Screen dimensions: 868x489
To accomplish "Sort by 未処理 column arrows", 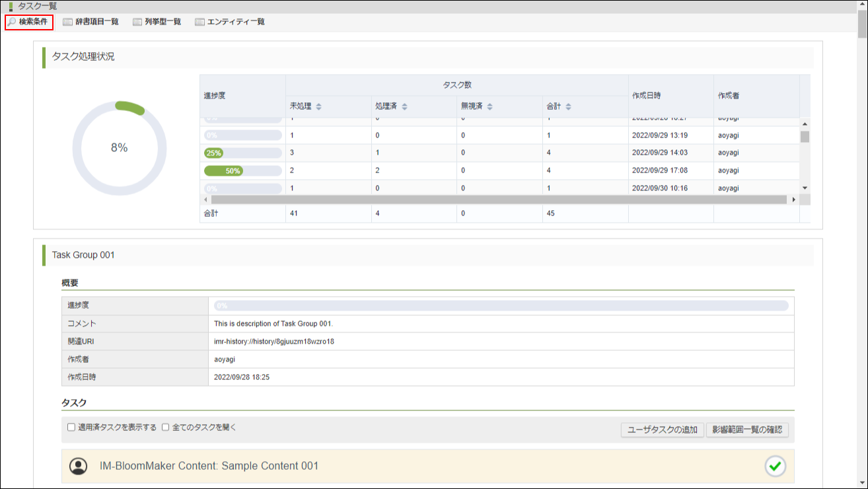I will (318, 106).
